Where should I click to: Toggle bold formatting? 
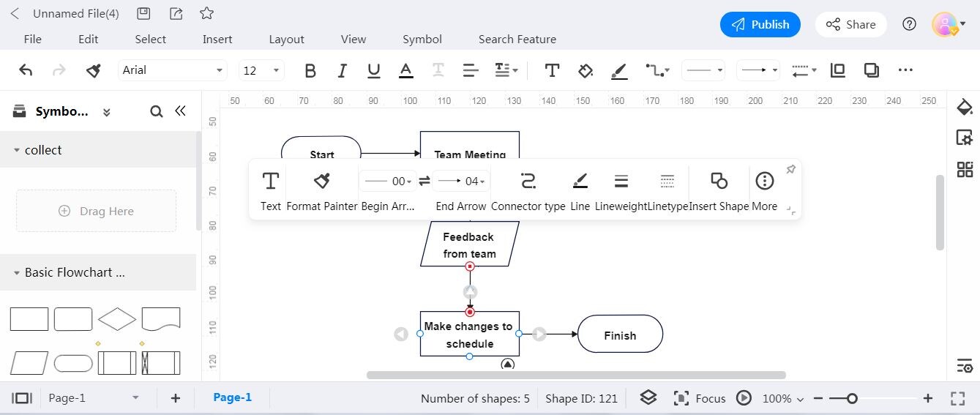310,70
